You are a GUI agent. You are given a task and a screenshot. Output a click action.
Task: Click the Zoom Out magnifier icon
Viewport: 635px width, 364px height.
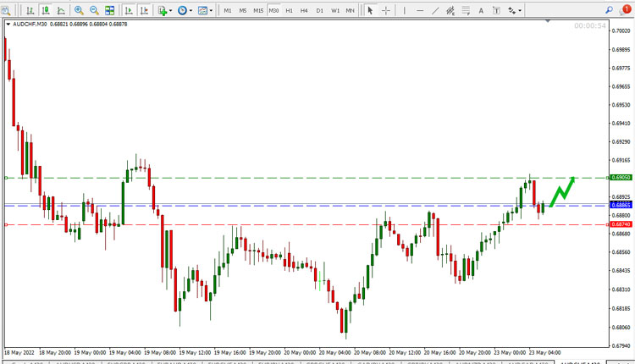pos(94,10)
